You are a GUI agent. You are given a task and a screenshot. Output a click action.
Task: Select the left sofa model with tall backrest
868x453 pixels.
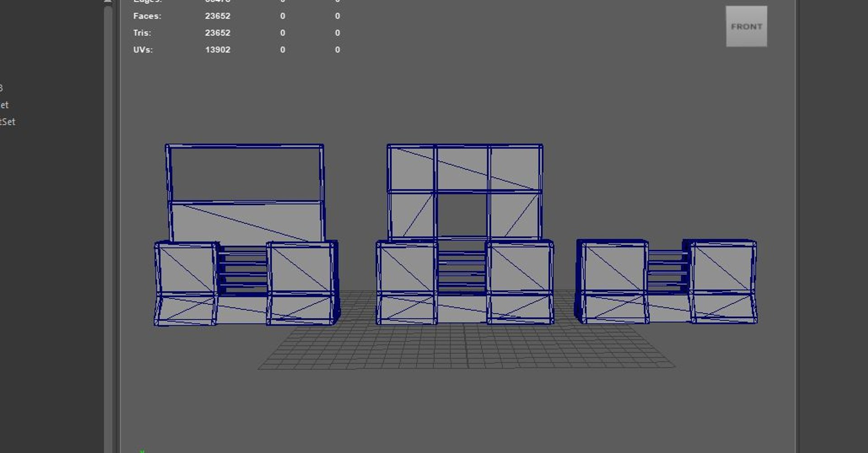[246, 235]
